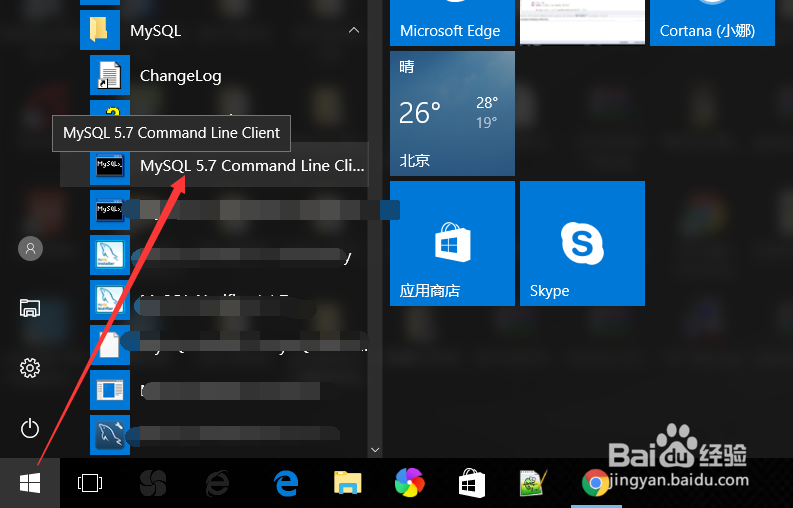This screenshot has width=793, height=508.
Task: Open the MySQL Workbench dolphin with wrench icon
Action: point(110,435)
